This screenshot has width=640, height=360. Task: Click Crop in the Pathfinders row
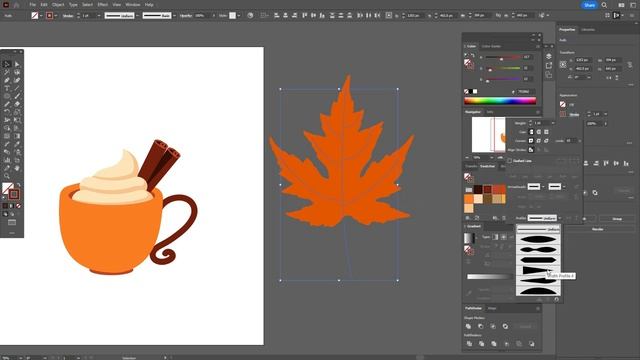[507, 344]
